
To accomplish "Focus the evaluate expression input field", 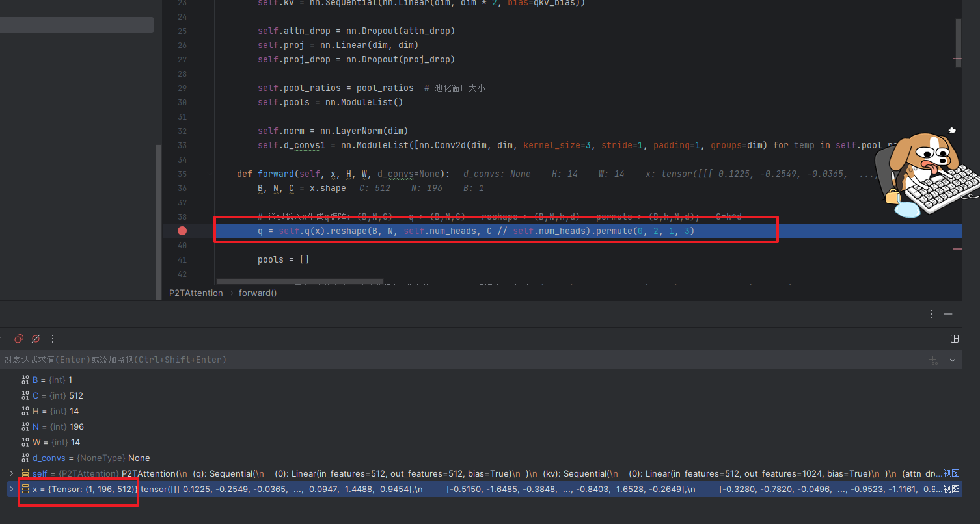I will [x=462, y=360].
